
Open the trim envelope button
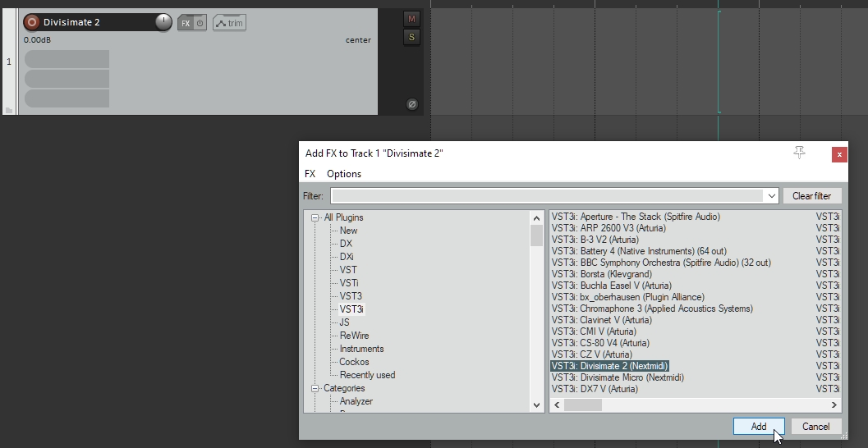point(229,23)
